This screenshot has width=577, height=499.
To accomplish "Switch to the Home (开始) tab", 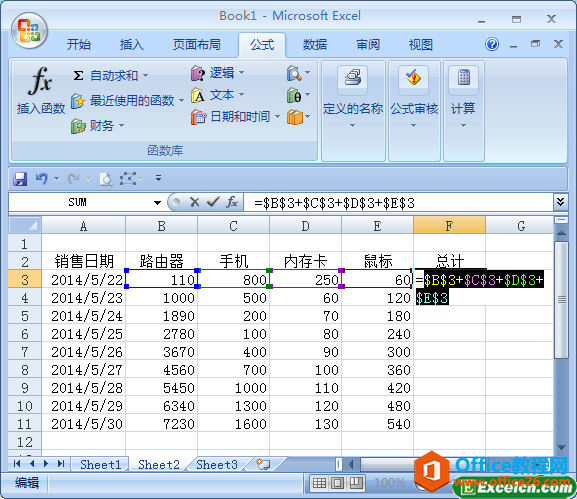I will click(79, 45).
